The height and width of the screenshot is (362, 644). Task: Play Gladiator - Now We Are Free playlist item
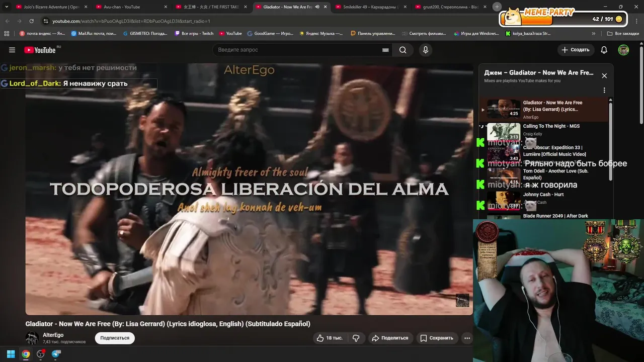(543, 110)
